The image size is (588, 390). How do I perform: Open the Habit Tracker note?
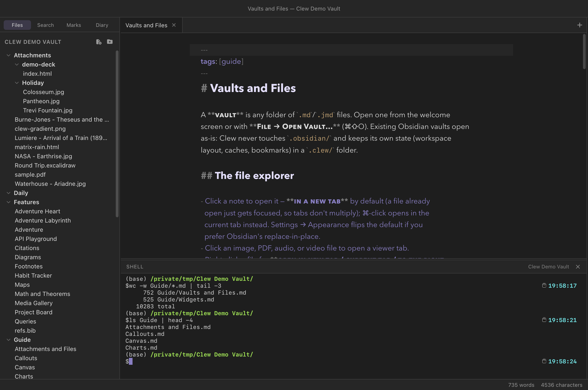point(33,276)
